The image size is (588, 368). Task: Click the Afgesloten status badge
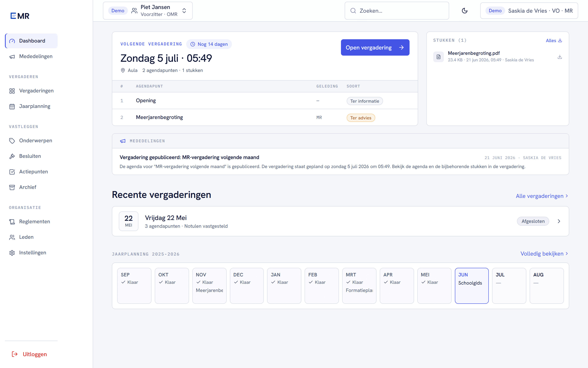(533, 221)
